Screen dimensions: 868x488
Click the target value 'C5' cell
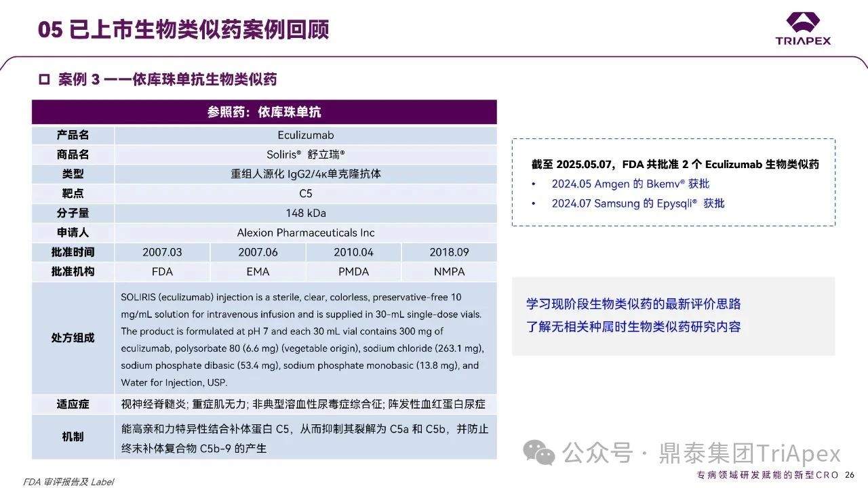(306, 194)
